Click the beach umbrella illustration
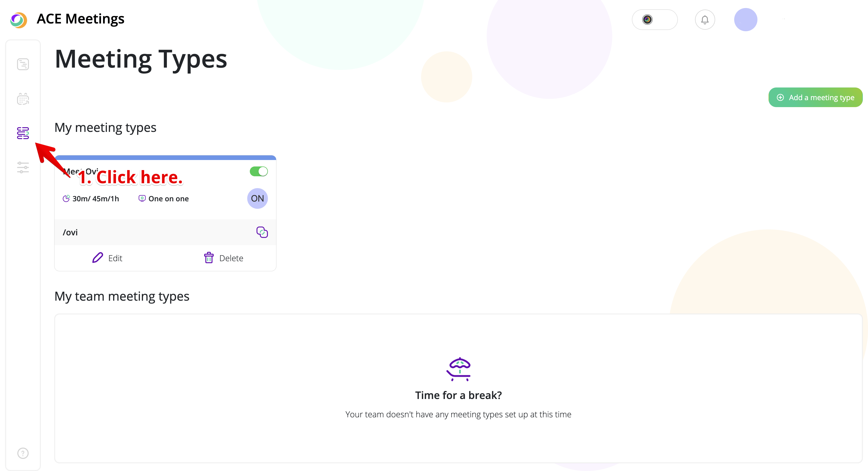This screenshot has height=471, width=868. (x=458, y=369)
